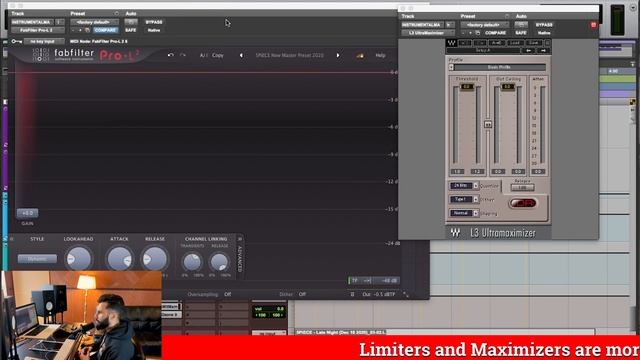Toggle SAFE in L3 window
Screen dimensions: 640x360
(521, 33)
